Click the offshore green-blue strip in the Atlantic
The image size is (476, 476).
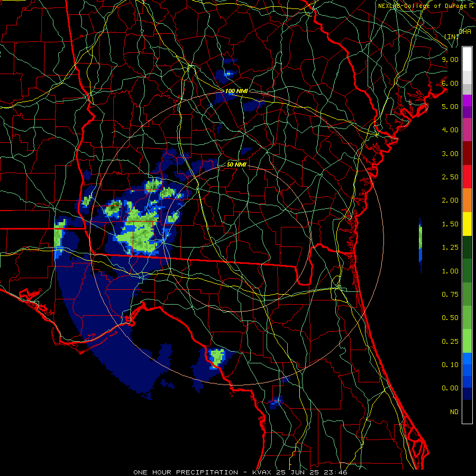[x=420, y=245]
